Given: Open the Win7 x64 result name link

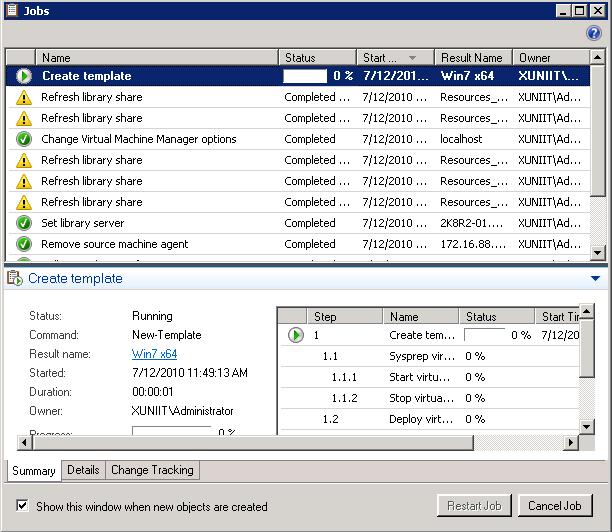Looking at the screenshot, I should point(154,354).
